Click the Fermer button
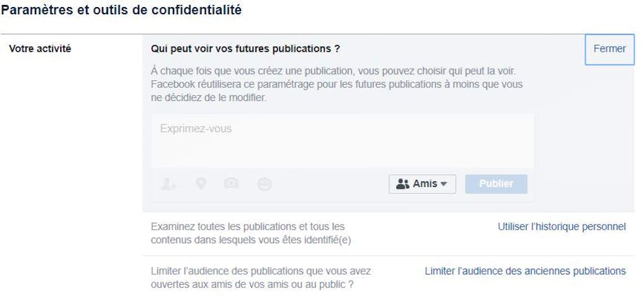This screenshot has width=644, height=299. pyautogui.click(x=610, y=49)
